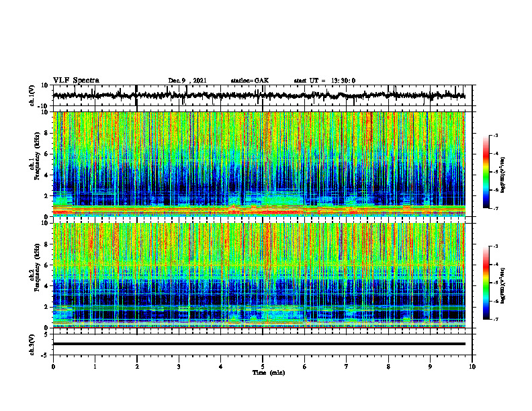This screenshot has width=532, height=411.
Task: Click the ch.2 color bar log(PSD) label
Action: pyautogui.click(x=503, y=285)
